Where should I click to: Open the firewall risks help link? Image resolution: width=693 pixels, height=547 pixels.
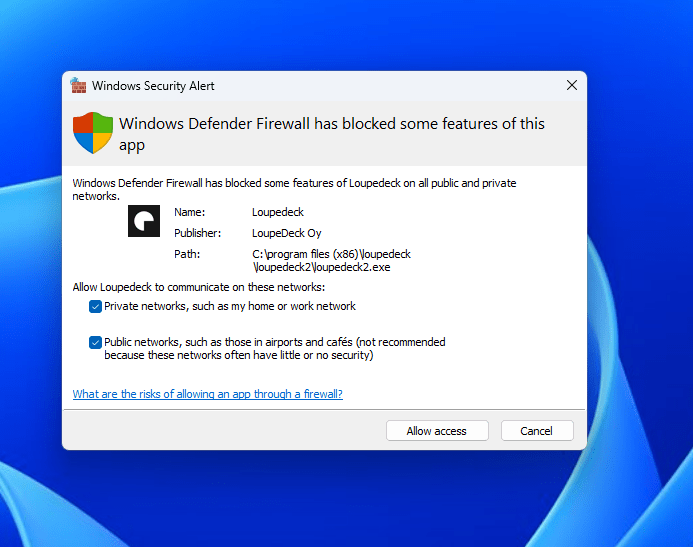point(207,394)
